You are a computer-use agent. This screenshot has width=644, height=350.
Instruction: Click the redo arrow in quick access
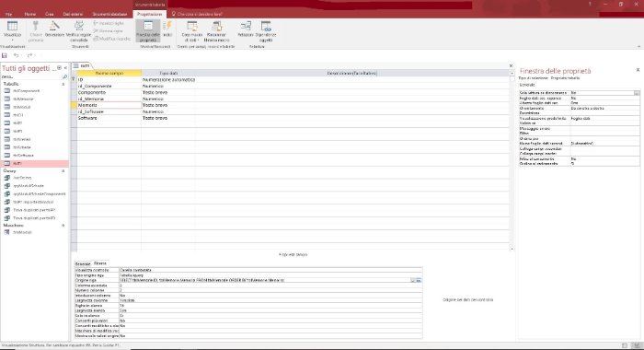coord(29,55)
